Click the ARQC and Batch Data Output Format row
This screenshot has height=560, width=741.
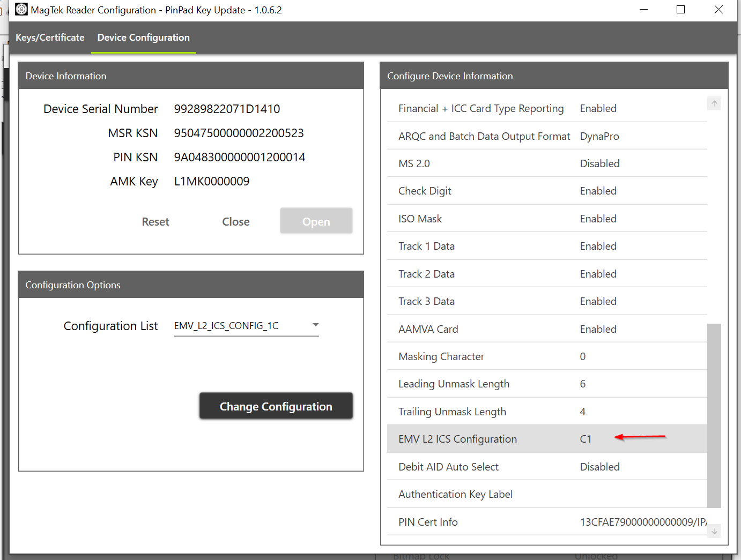tap(547, 136)
